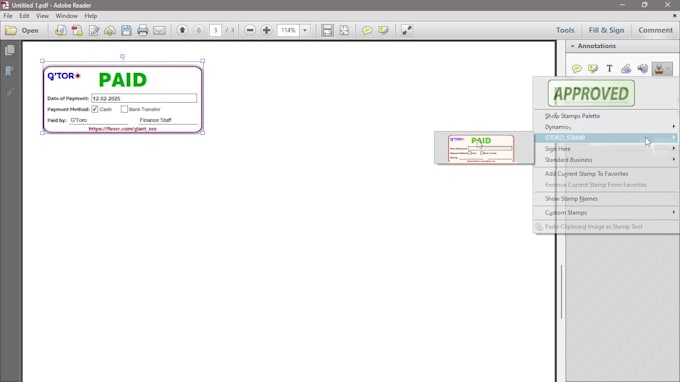Open the Window menu
The height and width of the screenshot is (382, 680).
pyautogui.click(x=66, y=16)
